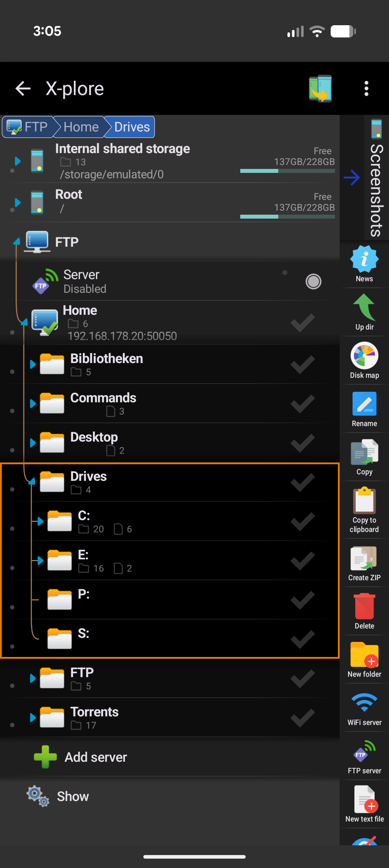
Task: Open the S: drive folder
Action: [x=169, y=639]
